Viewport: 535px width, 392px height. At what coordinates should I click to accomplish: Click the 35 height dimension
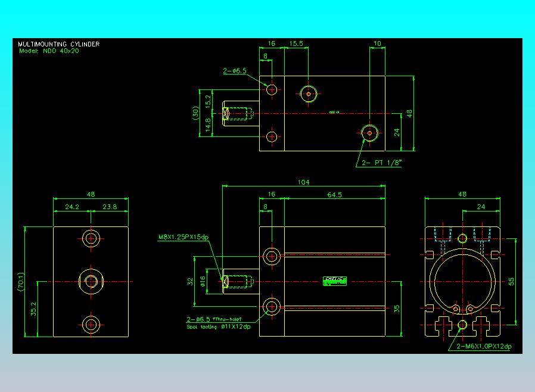pyautogui.click(x=396, y=309)
